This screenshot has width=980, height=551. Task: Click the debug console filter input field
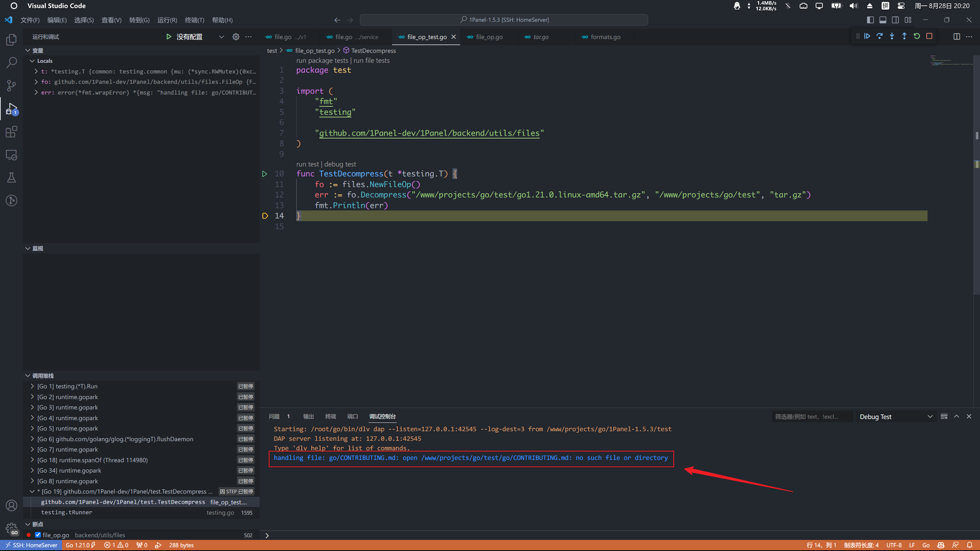point(813,416)
